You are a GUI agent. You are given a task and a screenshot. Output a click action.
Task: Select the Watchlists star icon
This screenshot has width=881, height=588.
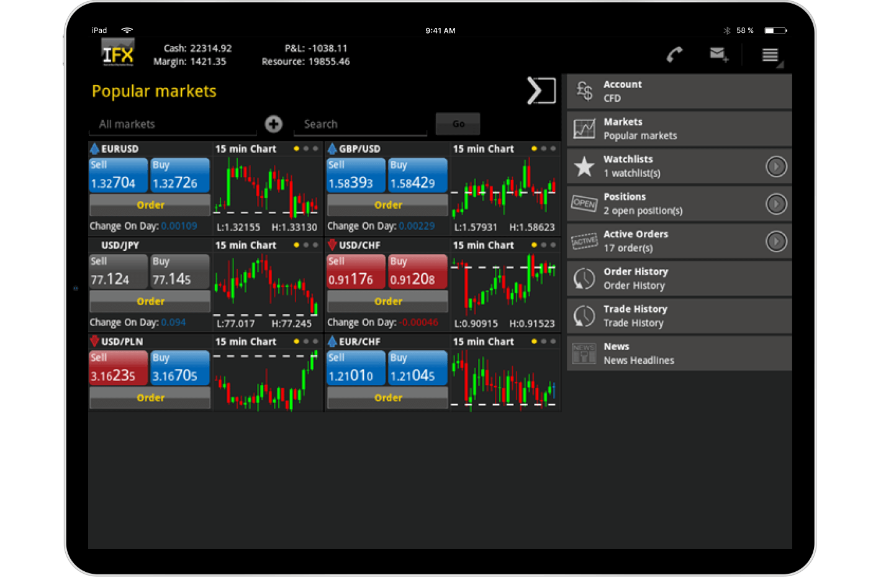[584, 166]
